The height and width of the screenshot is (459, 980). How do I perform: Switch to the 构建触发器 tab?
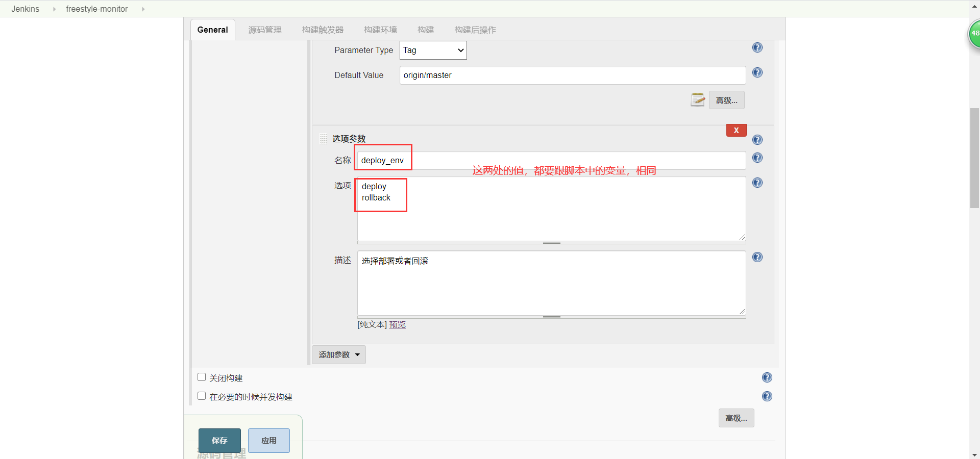tap(323, 30)
